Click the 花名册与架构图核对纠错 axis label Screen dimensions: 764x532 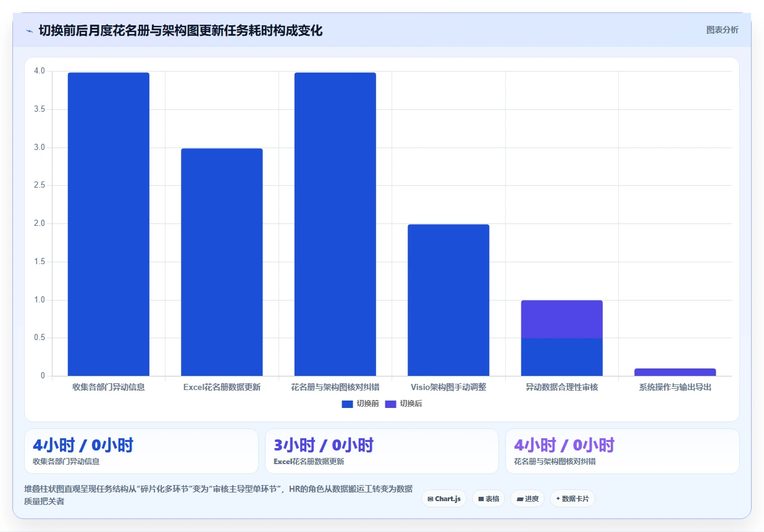coord(335,388)
